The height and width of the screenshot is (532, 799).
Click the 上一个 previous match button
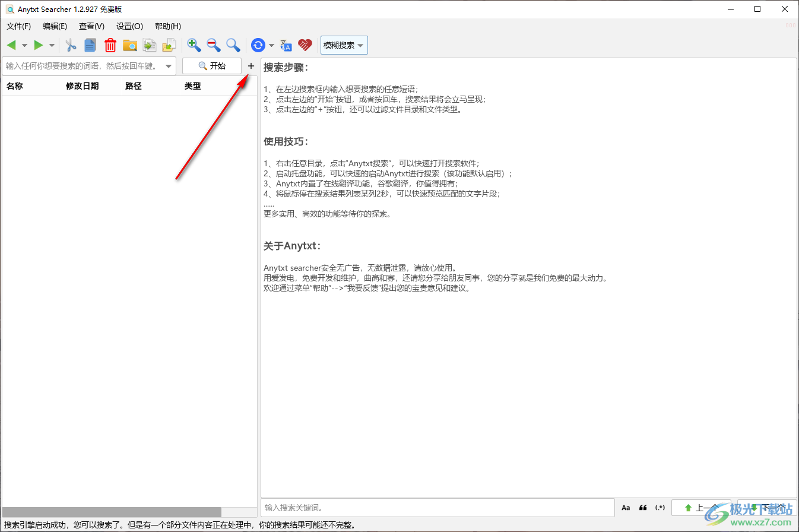(701, 508)
